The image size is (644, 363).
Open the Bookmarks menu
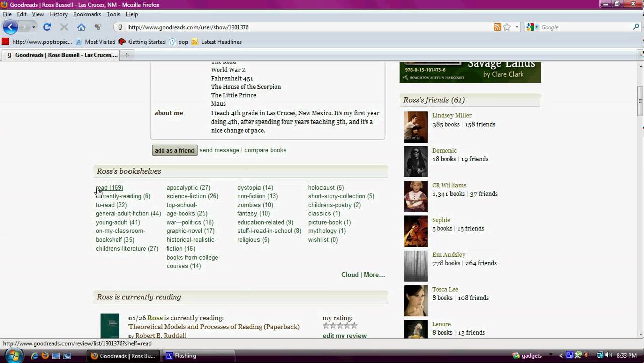click(x=87, y=14)
